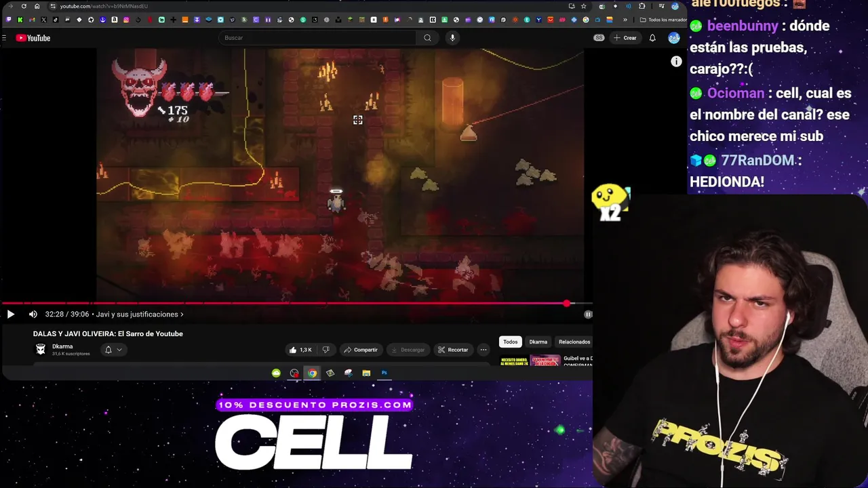Click the Ocioman chat username
This screenshot has height=488, width=868.
coord(735,93)
